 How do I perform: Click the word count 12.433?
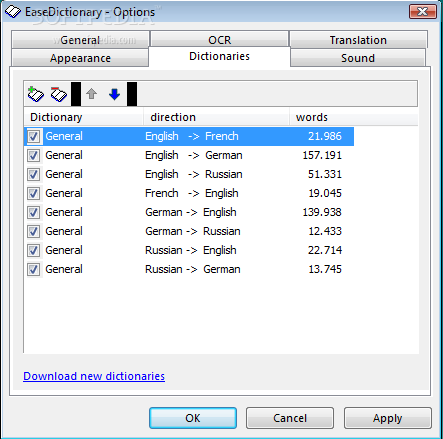pos(325,231)
